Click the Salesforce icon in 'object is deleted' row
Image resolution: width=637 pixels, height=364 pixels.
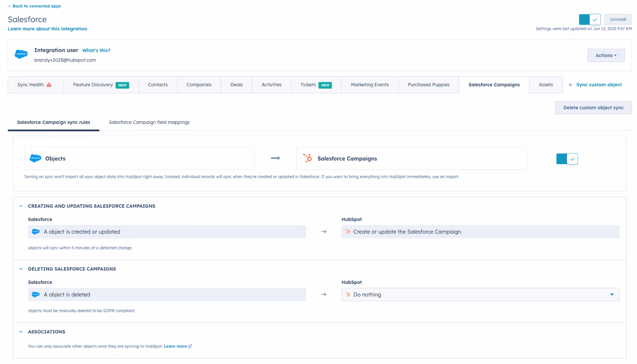coord(36,294)
